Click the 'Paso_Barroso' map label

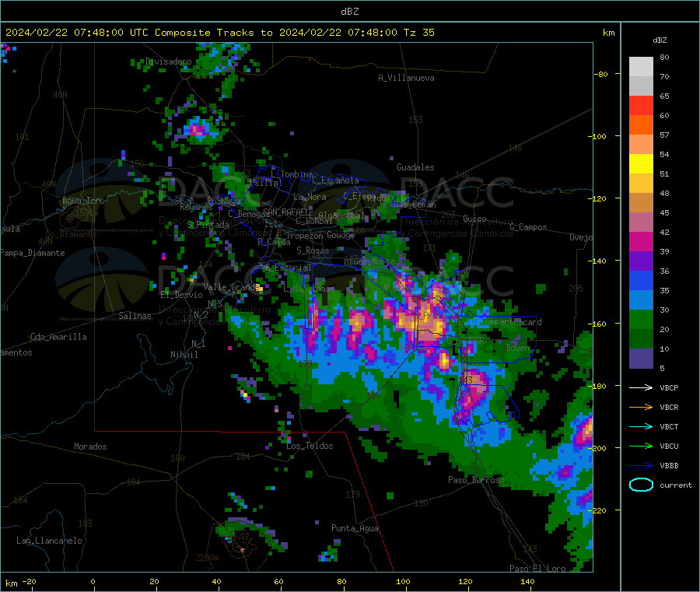point(476,481)
